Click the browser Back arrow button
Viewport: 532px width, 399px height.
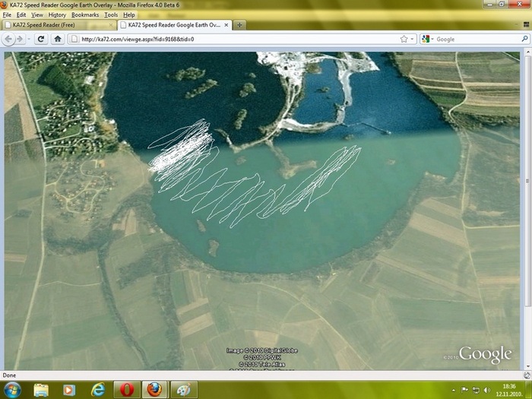[10, 39]
